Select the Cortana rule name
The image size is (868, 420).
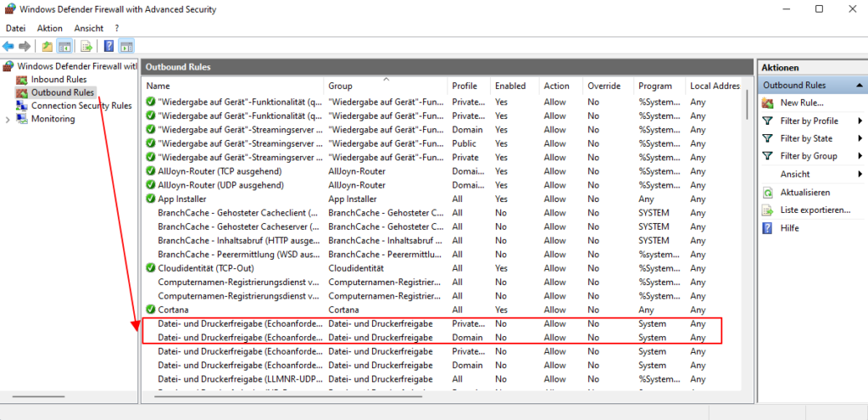(174, 310)
